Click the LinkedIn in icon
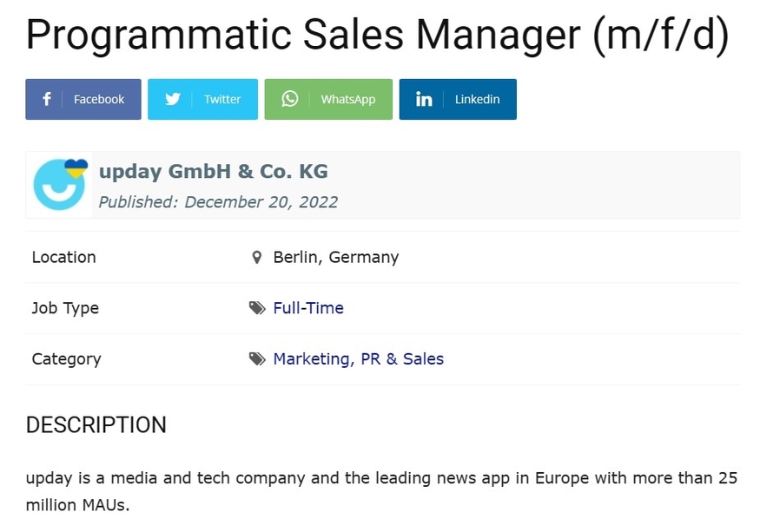760x532 pixels. point(424,99)
